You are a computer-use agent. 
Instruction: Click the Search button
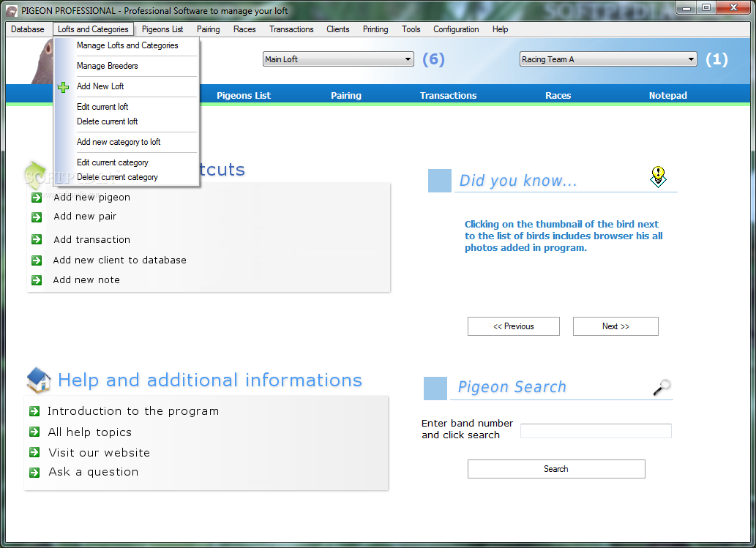[556, 469]
